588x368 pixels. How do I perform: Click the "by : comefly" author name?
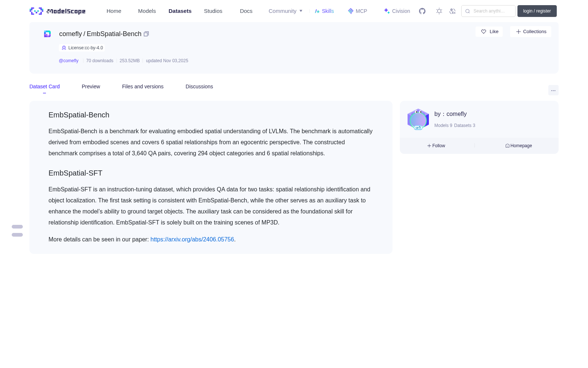(451, 114)
